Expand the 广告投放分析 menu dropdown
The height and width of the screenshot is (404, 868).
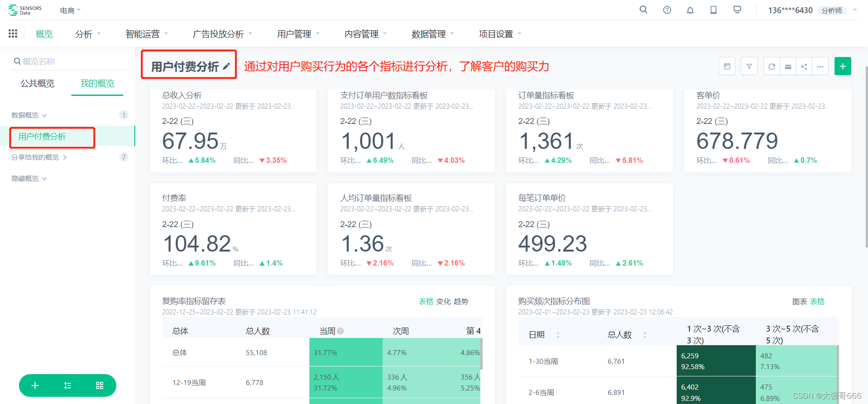tap(223, 34)
